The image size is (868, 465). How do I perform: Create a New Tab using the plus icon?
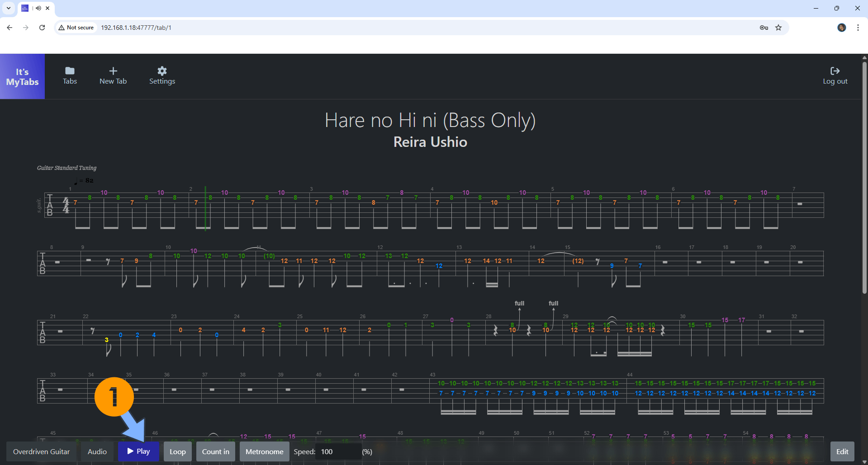click(113, 75)
